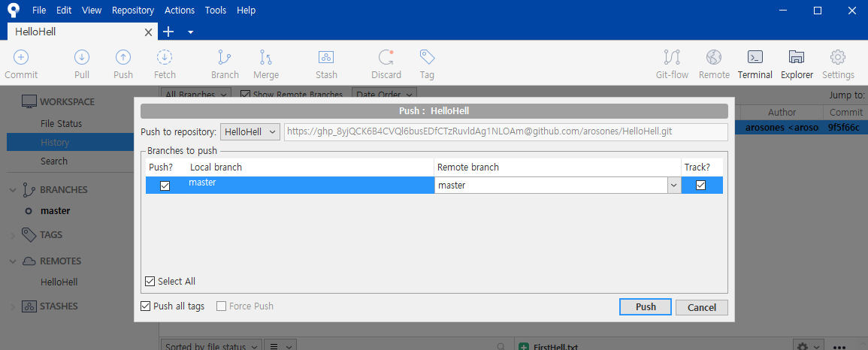Viewport: 868px width, 350px height.
Task: Open the Remote branch master dropdown
Action: 673,186
